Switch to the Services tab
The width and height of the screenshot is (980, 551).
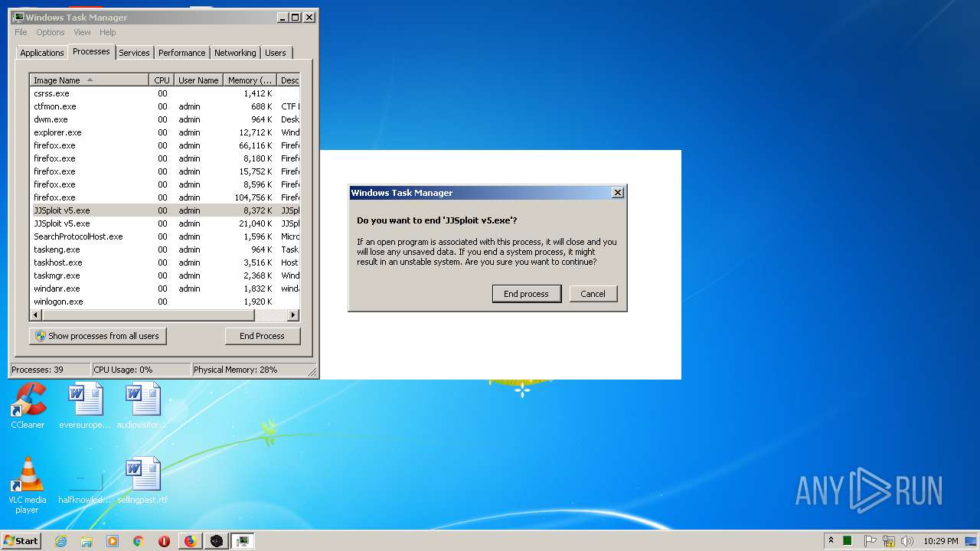[x=134, y=53]
